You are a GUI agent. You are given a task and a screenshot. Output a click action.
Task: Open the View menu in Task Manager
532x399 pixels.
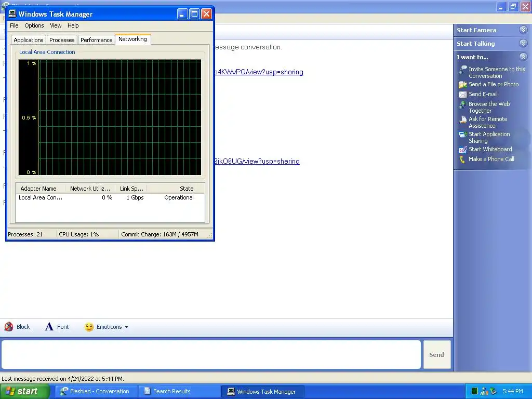56,25
